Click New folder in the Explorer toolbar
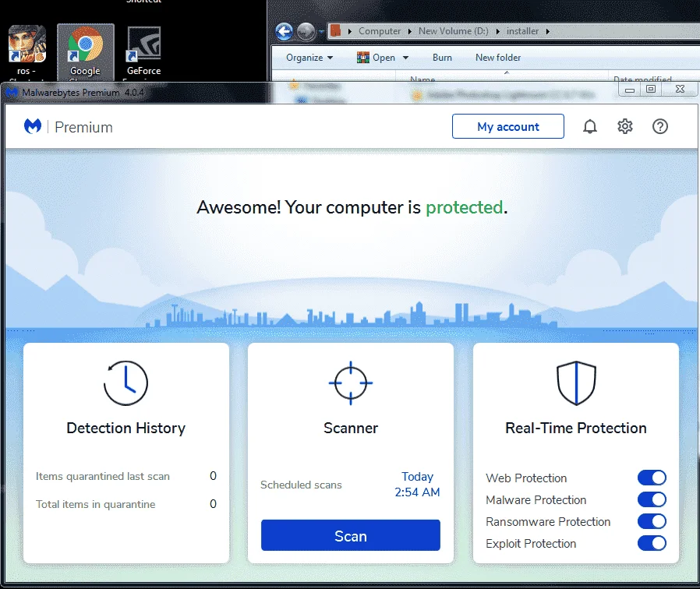 pyautogui.click(x=498, y=58)
